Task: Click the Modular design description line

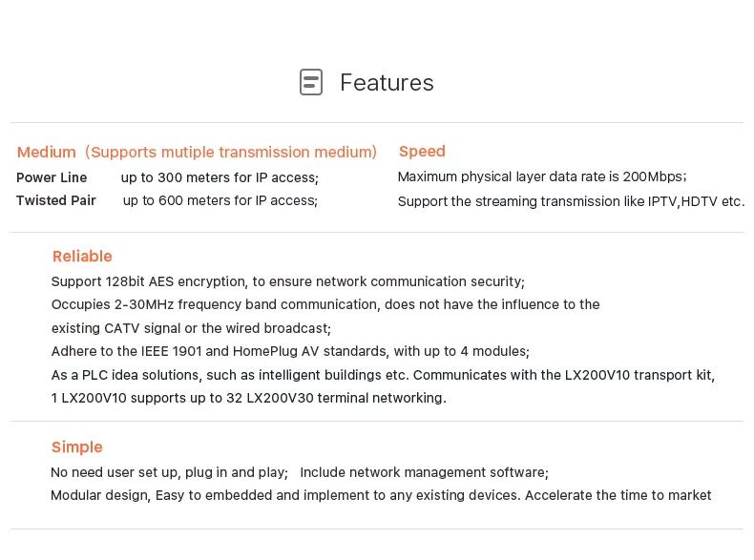Action: [x=381, y=495]
